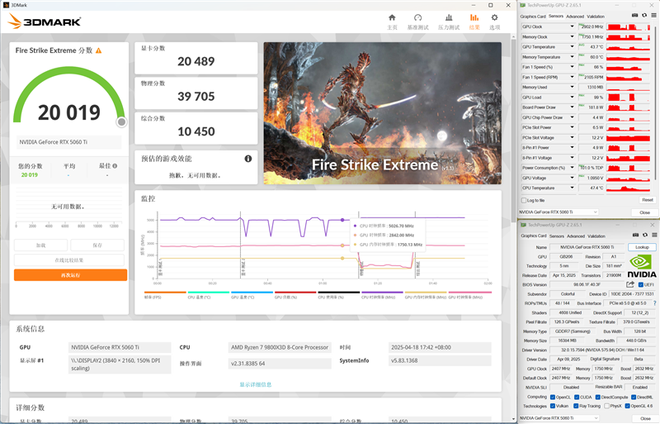Image resolution: width=660 pixels, height=424 pixels.
Task: Toggle the DirectCompute checkbox
Action: [x=598, y=397]
